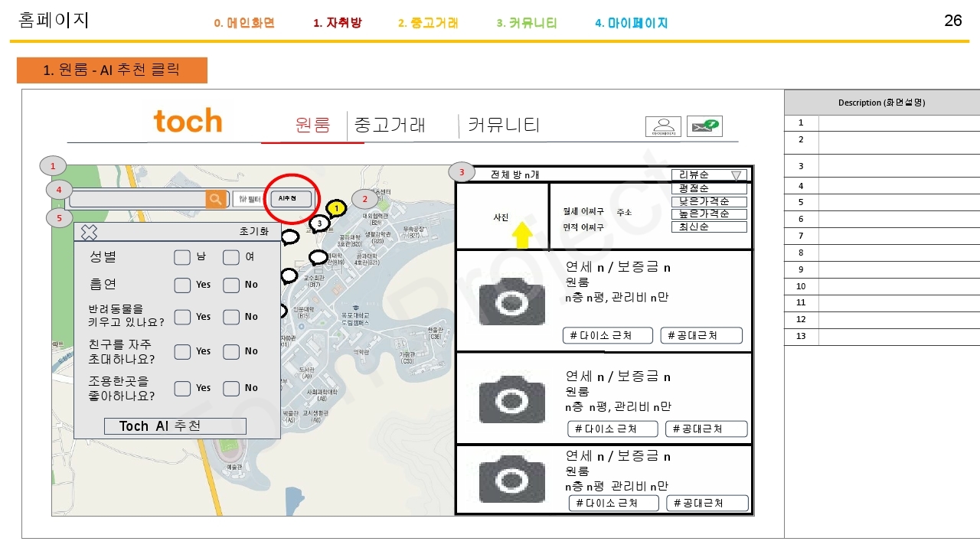This screenshot has width=980, height=551.
Task: Check Yes for 흡연
Action: pyautogui.click(x=182, y=285)
